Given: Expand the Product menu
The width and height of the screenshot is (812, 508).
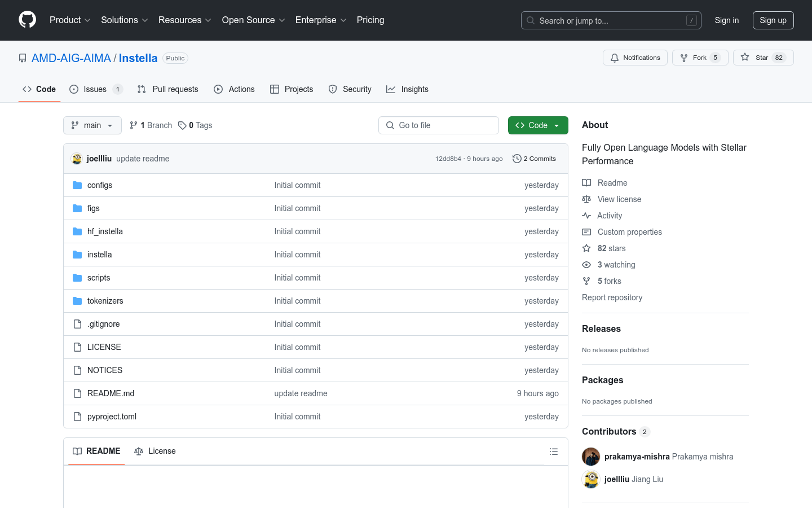Looking at the screenshot, I should pyautogui.click(x=70, y=20).
